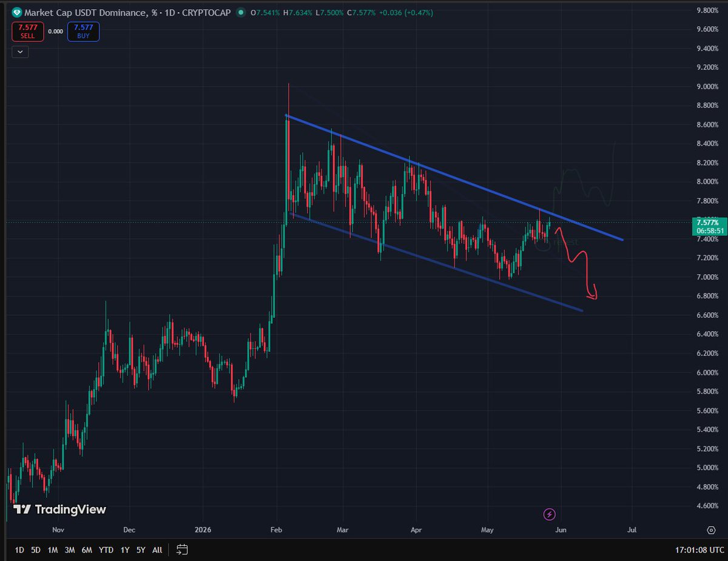The width and height of the screenshot is (728, 561).
Task: Click the CRYPTOCAP exchange label
Action: point(205,12)
